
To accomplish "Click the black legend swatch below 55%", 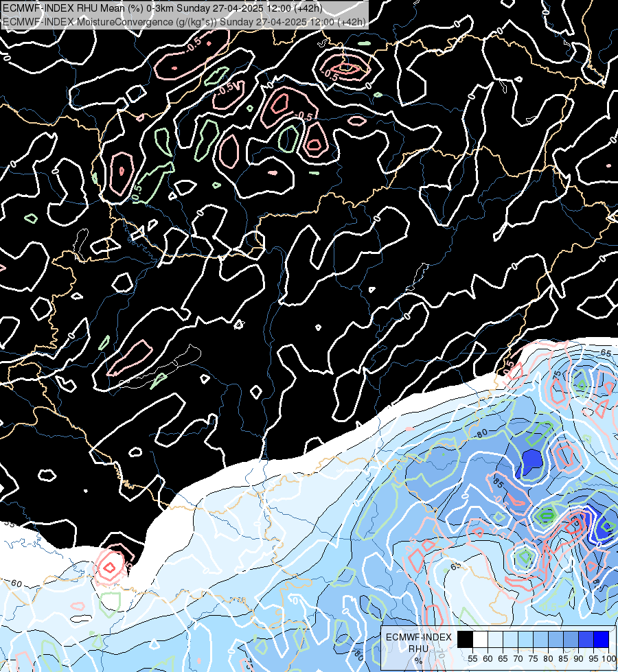I will pyautogui.click(x=465, y=639).
